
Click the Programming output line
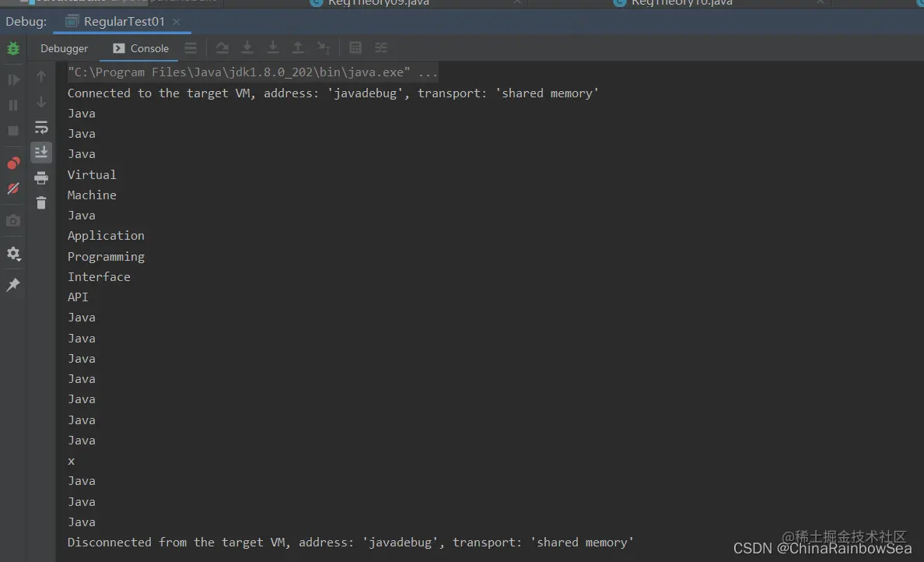point(106,257)
